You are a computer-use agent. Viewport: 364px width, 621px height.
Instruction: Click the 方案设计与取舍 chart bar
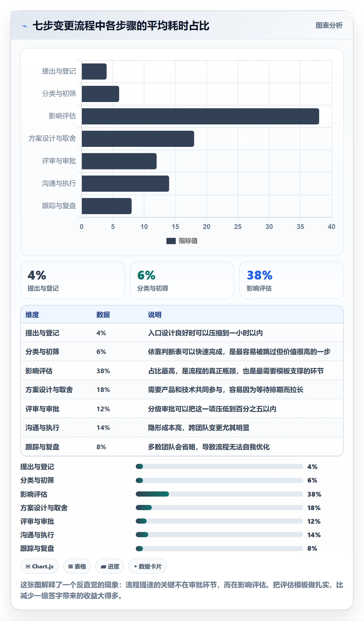pyautogui.click(x=138, y=139)
